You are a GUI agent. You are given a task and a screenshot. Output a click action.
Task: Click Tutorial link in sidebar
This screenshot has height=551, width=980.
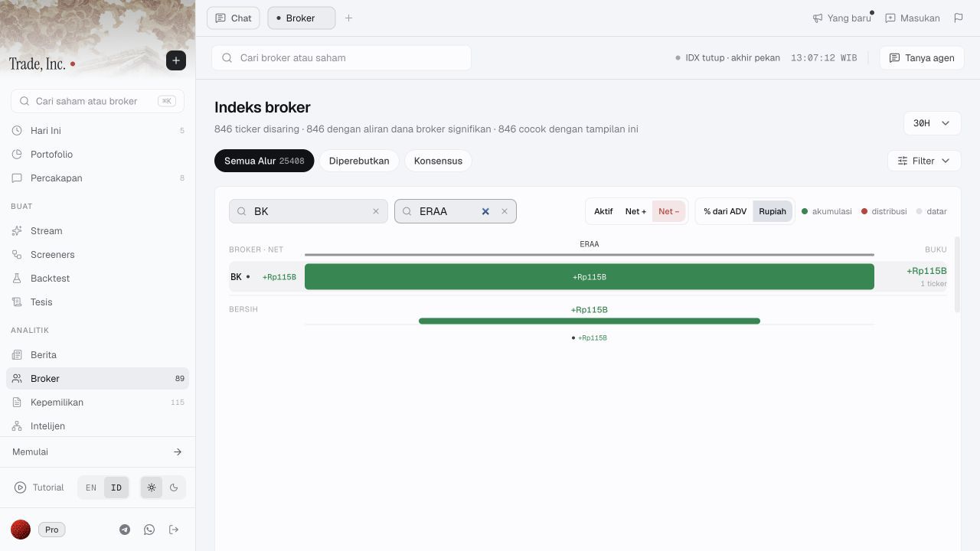tap(39, 487)
